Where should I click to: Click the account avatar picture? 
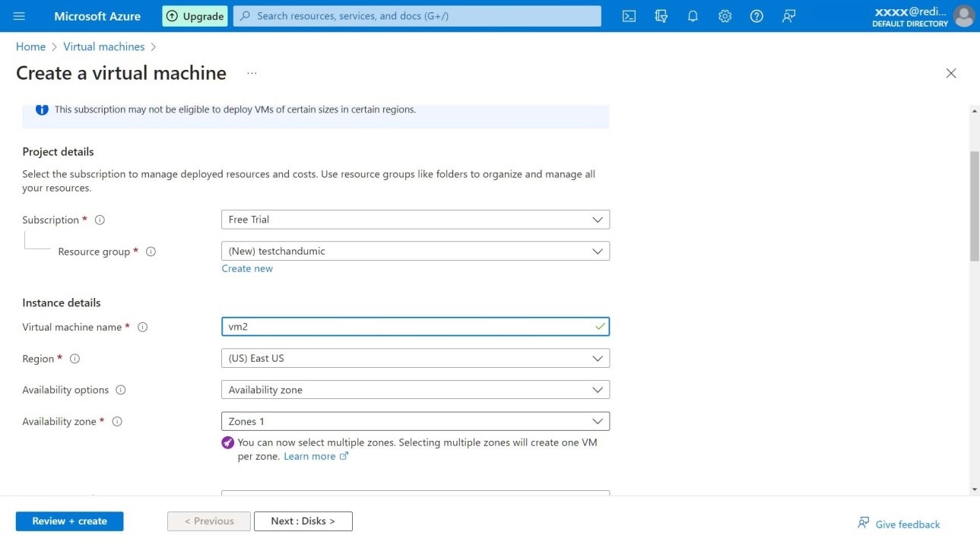tap(963, 16)
